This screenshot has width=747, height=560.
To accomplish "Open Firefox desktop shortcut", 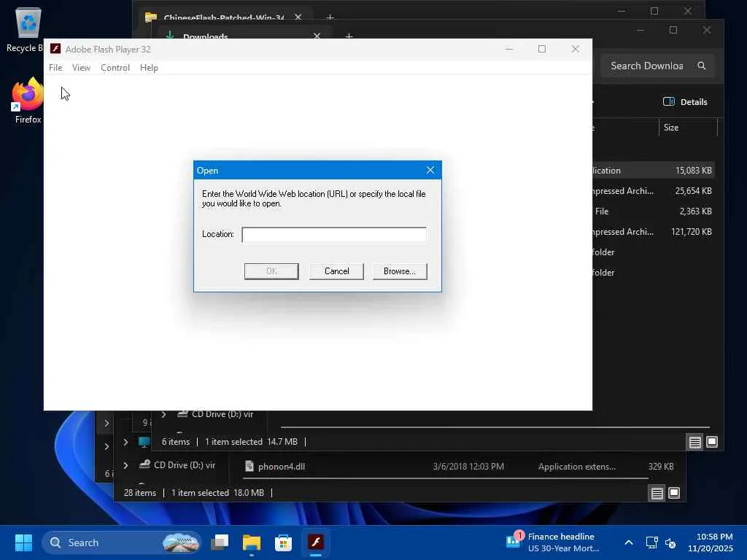I will click(28, 101).
